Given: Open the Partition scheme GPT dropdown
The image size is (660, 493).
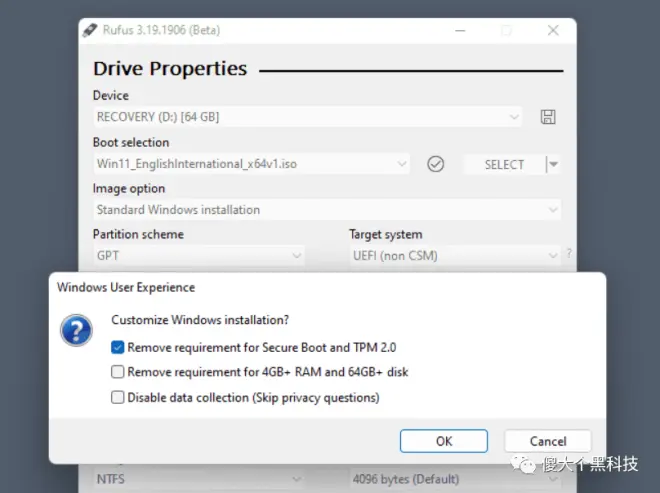Looking at the screenshot, I should point(199,256).
